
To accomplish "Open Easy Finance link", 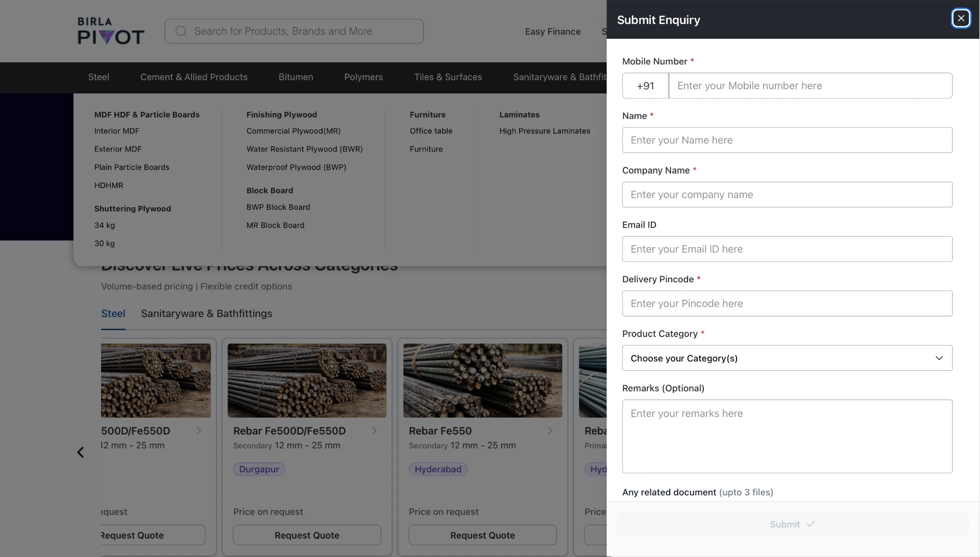I will pyautogui.click(x=553, y=32).
